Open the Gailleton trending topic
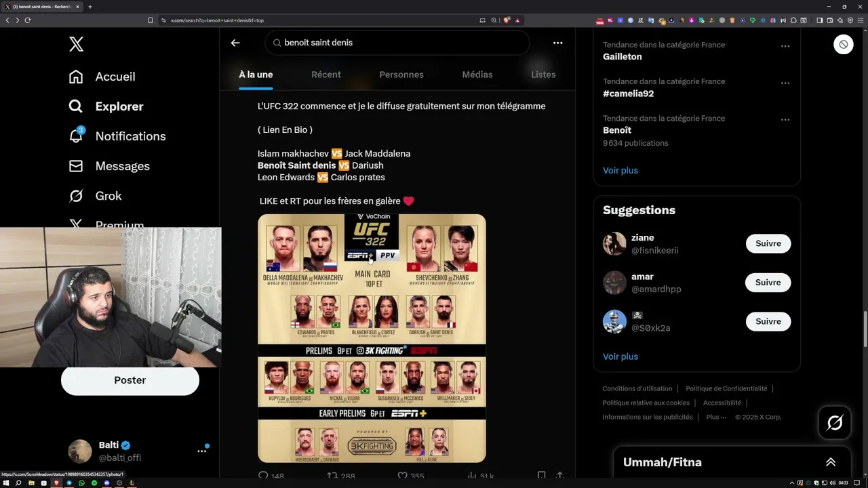The width and height of the screenshot is (868, 488). click(x=622, y=57)
